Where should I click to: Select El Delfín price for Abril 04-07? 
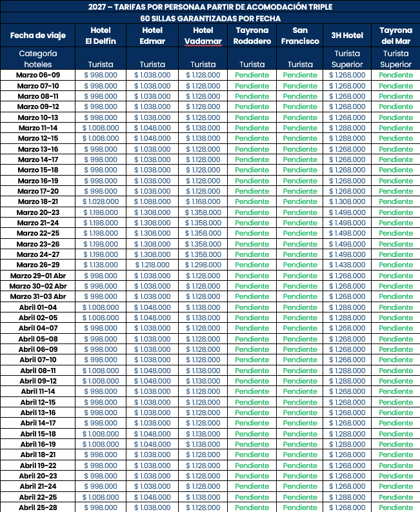(101, 328)
